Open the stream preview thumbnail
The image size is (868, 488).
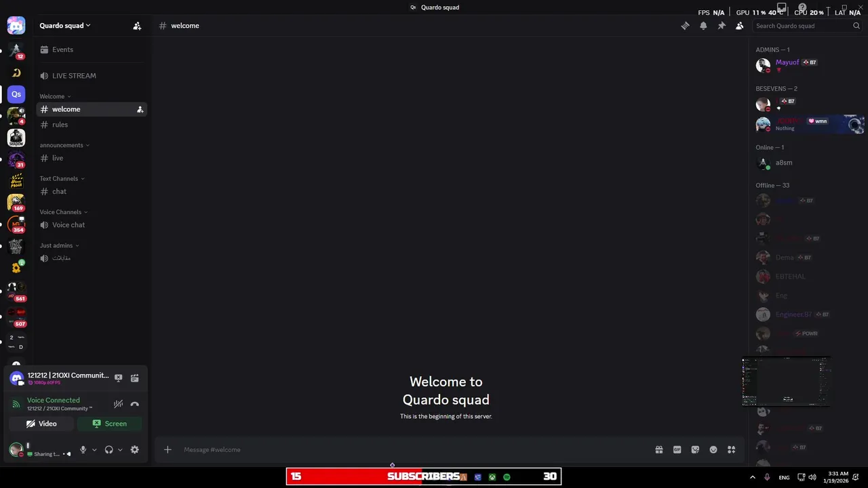(x=786, y=382)
